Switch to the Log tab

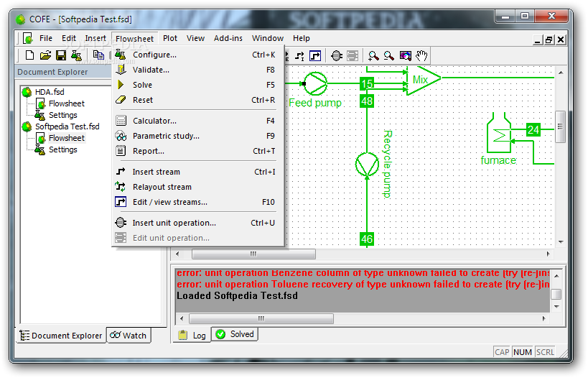coord(192,335)
